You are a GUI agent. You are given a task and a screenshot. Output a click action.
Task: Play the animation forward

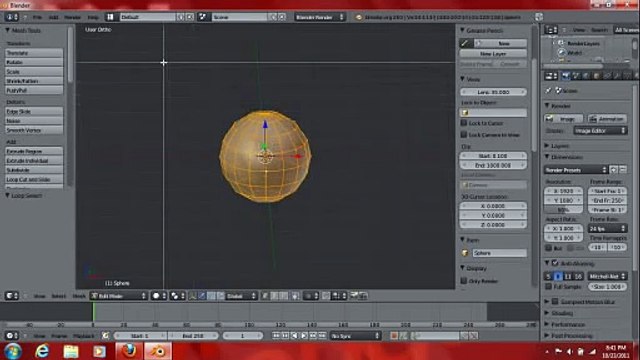[x=304, y=336]
